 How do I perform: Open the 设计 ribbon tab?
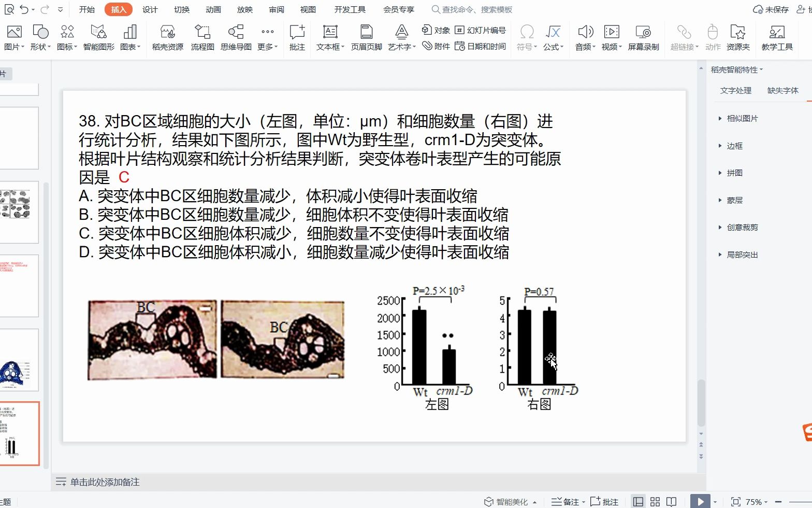tap(150, 9)
